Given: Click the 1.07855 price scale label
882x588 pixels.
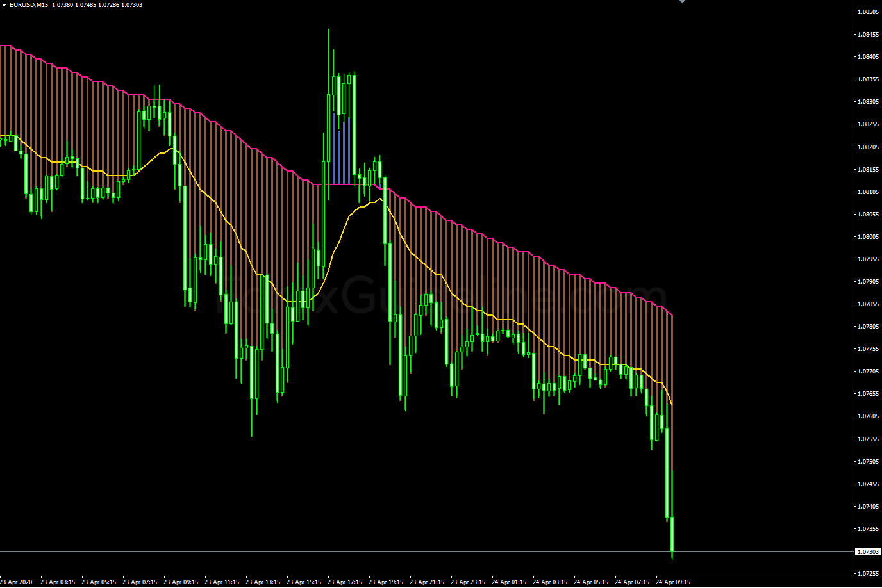Looking at the screenshot, I should pyautogui.click(x=868, y=304).
